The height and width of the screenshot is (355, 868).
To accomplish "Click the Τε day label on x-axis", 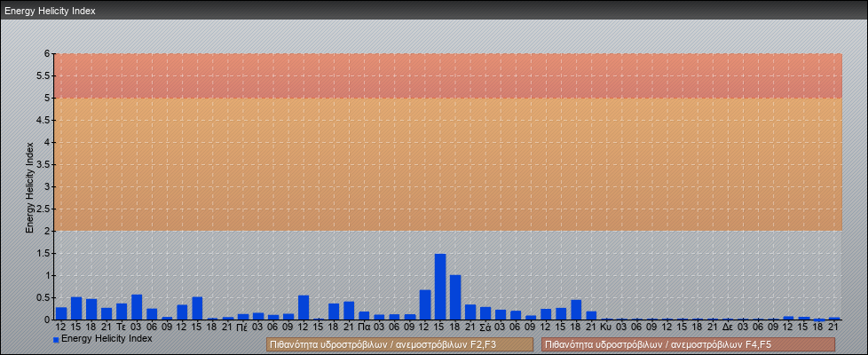I will click(122, 327).
